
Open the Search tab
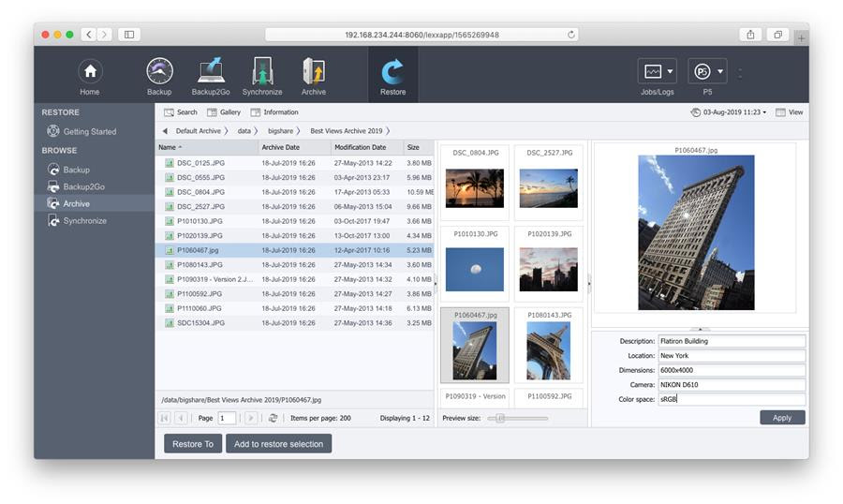[181, 112]
